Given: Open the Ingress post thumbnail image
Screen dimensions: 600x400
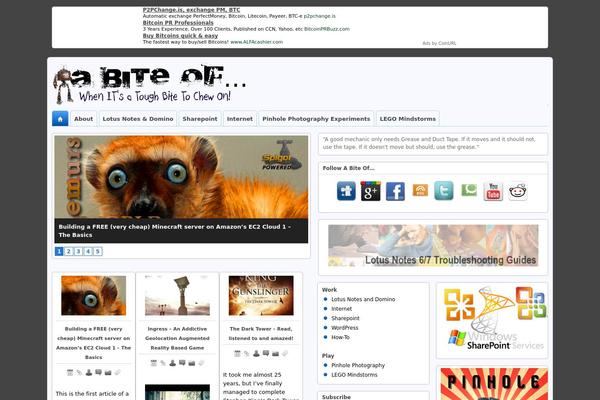Looking at the screenshot, I should pos(177,296).
